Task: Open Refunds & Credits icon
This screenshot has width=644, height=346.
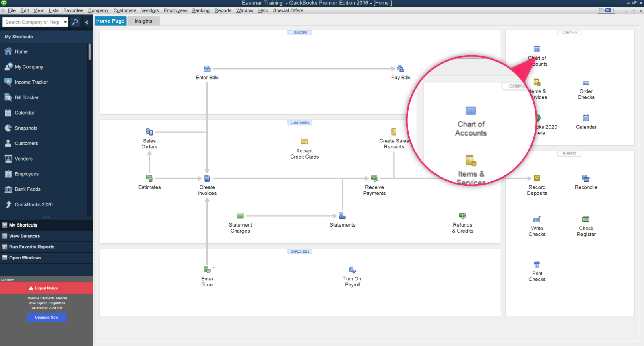Action: [x=462, y=216]
